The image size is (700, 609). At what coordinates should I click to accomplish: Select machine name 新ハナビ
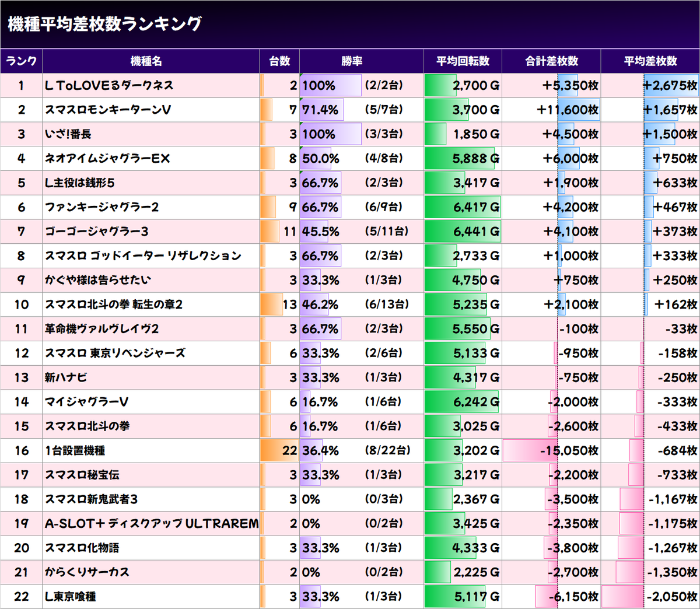[x=66, y=377]
